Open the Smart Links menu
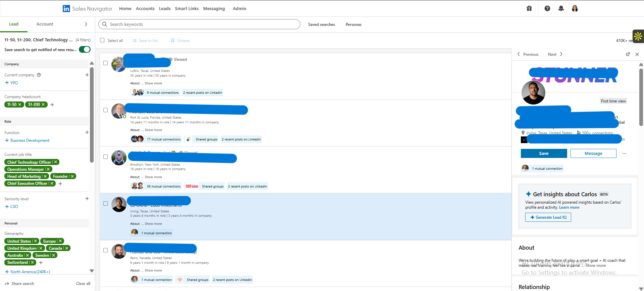Viewport: 644px width, 291px height. click(187, 9)
